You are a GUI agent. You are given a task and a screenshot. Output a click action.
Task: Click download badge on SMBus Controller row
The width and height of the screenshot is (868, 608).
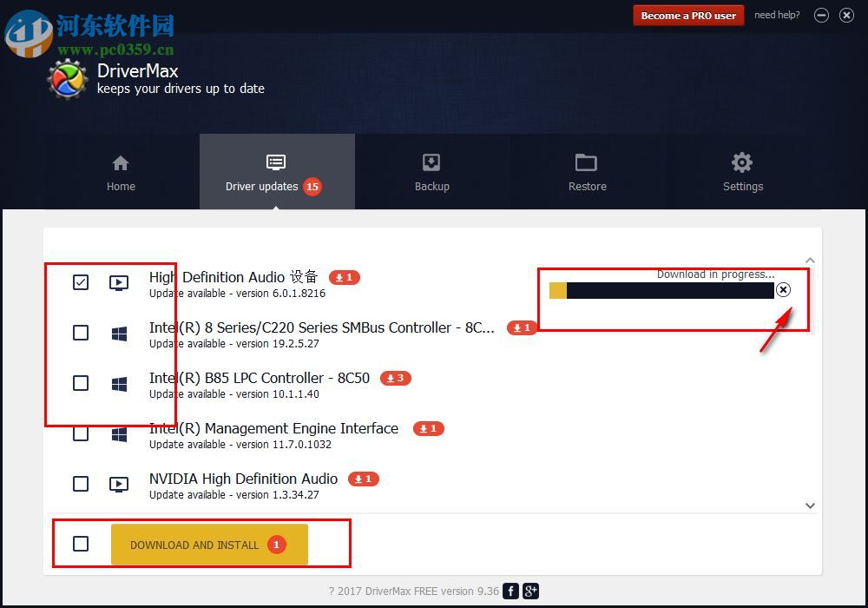coord(522,327)
